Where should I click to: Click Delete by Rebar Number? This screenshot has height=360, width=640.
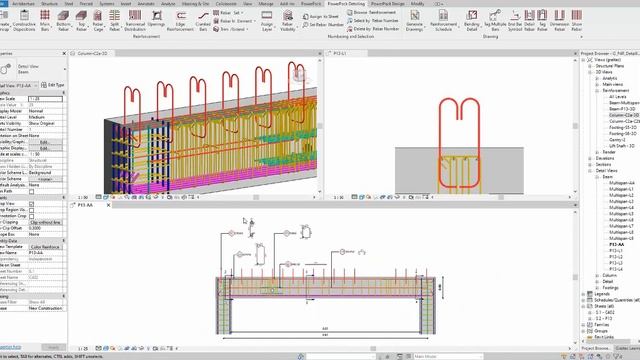coord(373,29)
